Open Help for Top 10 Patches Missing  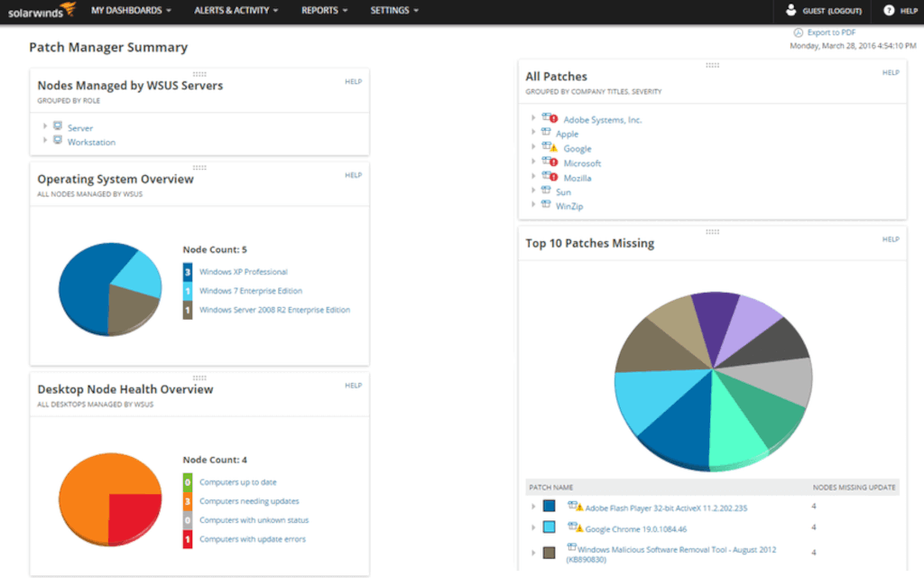[x=891, y=239]
